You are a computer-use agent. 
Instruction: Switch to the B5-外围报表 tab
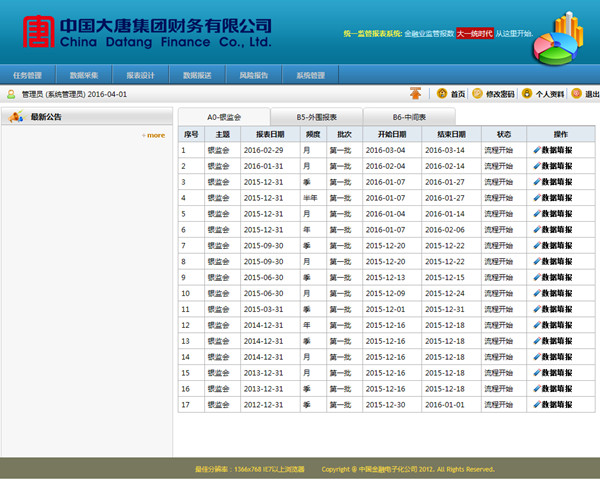click(x=316, y=117)
